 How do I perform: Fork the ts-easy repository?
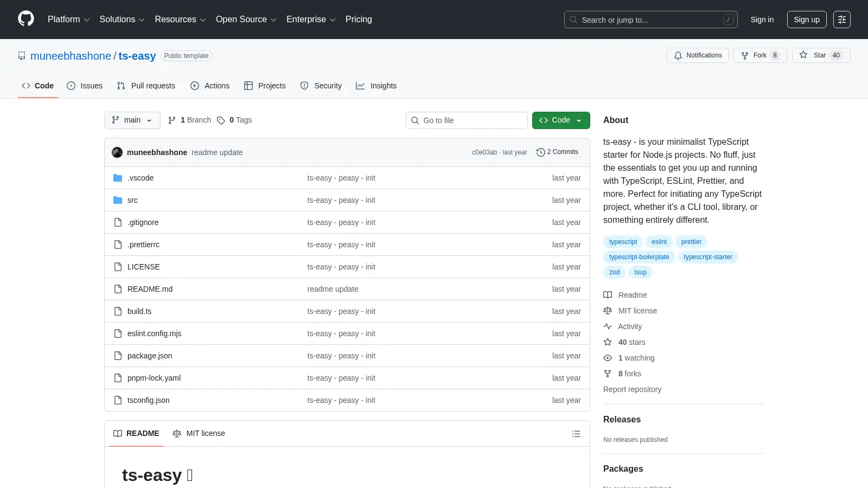coord(760,55)
